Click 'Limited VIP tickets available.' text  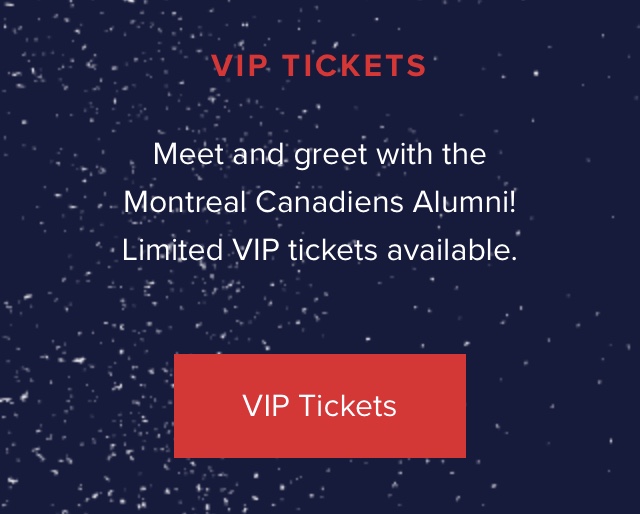(320, 250)
